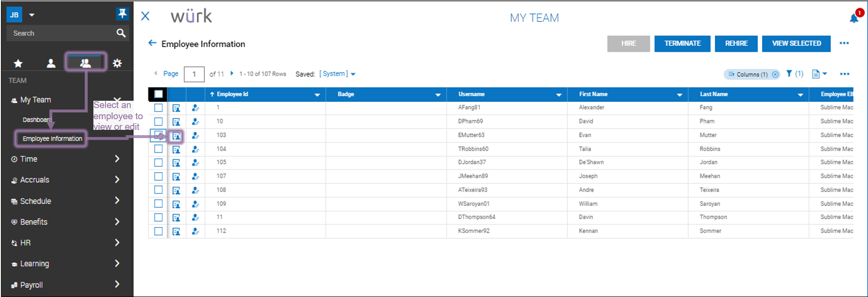Expand the Time menu chevron

click(117, 159)
